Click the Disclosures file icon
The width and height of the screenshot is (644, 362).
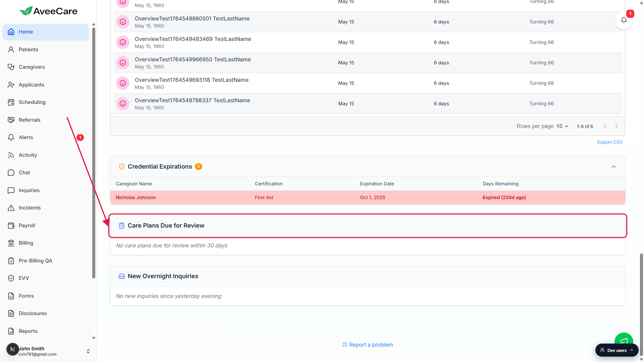click(11, 313)
